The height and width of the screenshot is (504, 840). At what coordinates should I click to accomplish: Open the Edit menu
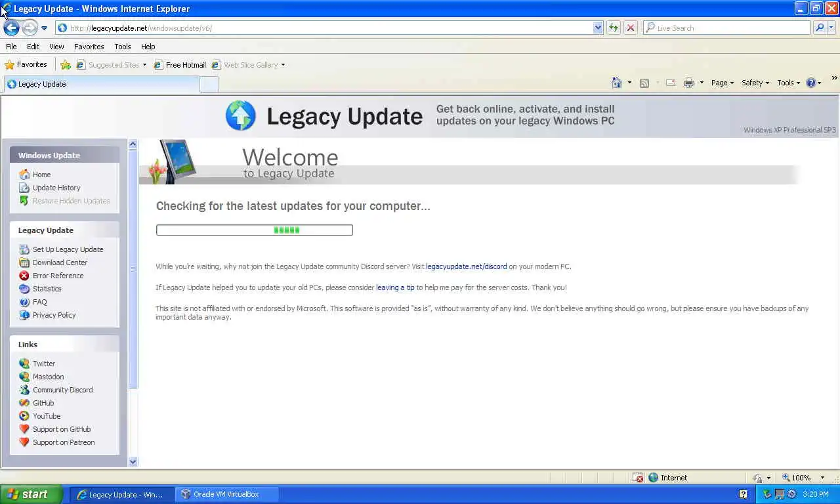pos(33,47)
